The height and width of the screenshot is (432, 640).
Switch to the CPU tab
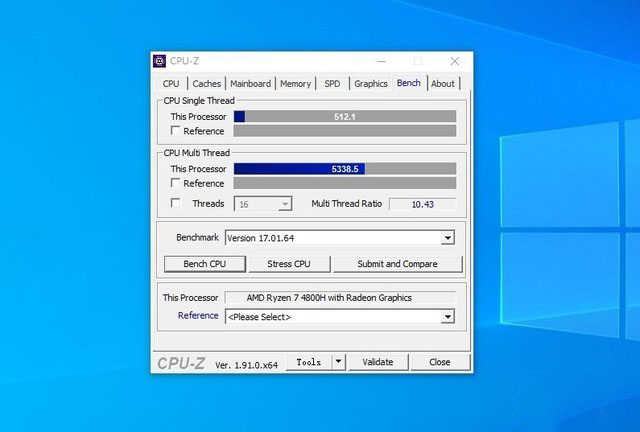tap(171, 84)
